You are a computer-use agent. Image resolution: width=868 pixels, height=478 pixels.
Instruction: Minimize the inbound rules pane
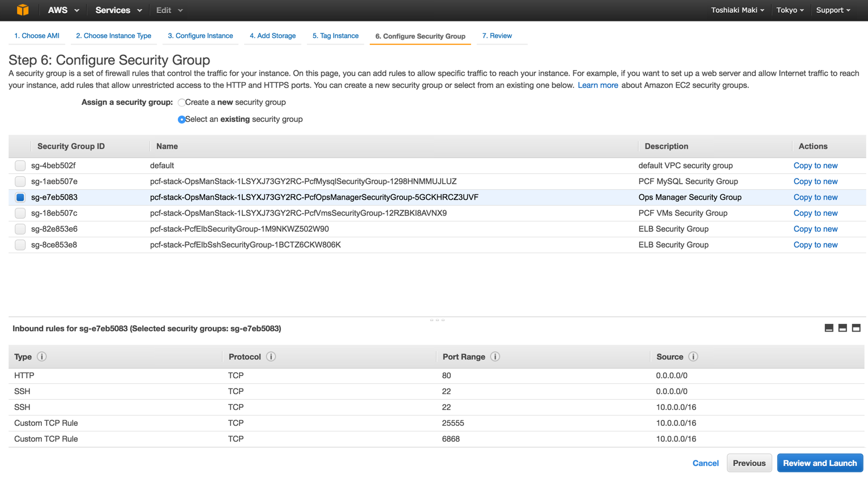coord(829,328)
